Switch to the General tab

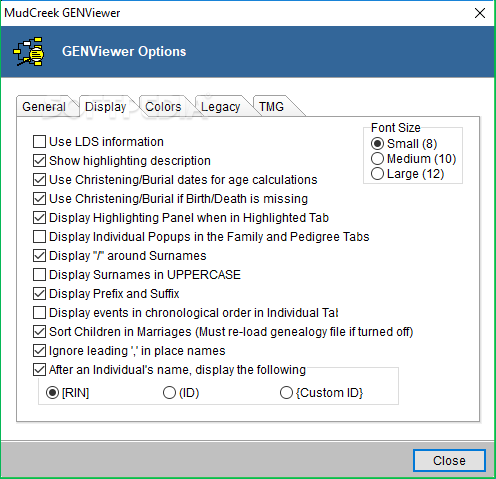point(44,107)
